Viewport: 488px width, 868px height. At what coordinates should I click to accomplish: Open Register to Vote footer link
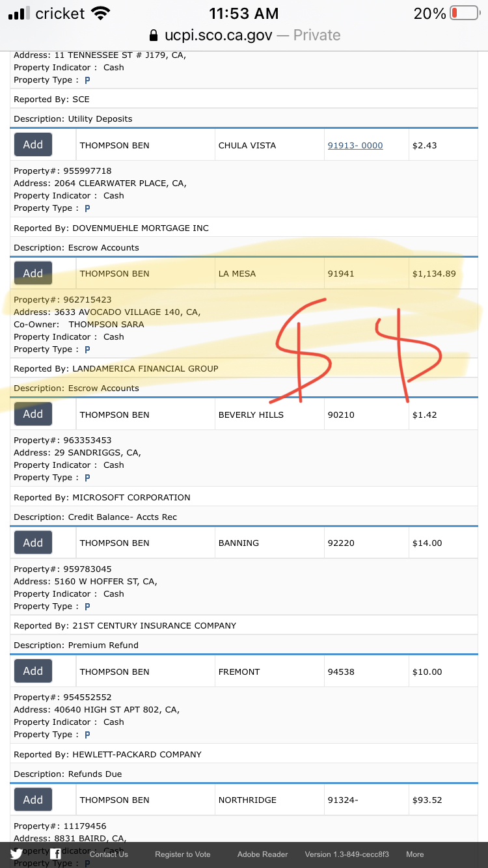[183, 854]
